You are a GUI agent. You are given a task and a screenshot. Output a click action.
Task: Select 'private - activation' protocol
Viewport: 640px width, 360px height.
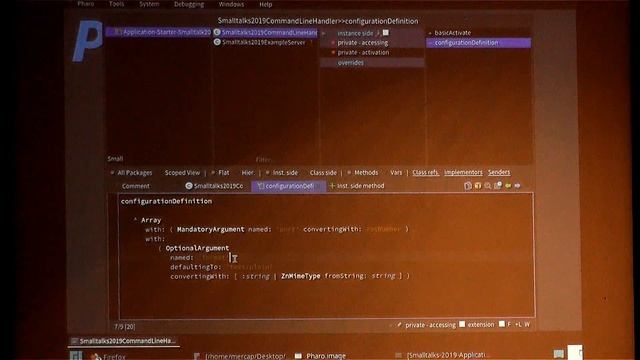tap(372, 52)
